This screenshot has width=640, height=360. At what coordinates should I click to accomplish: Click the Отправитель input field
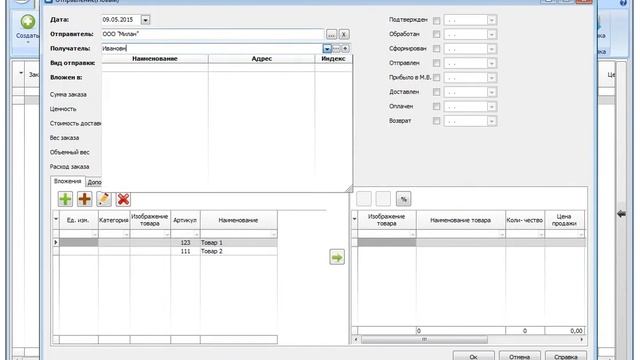213,34
